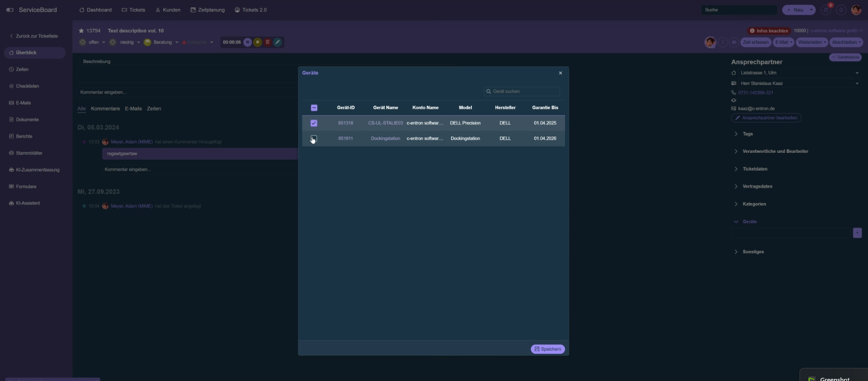Click the teal pencil edit timer icon
Image resolution: width=868 pixels, height=381 pixels.
click(x=277, y=42)
